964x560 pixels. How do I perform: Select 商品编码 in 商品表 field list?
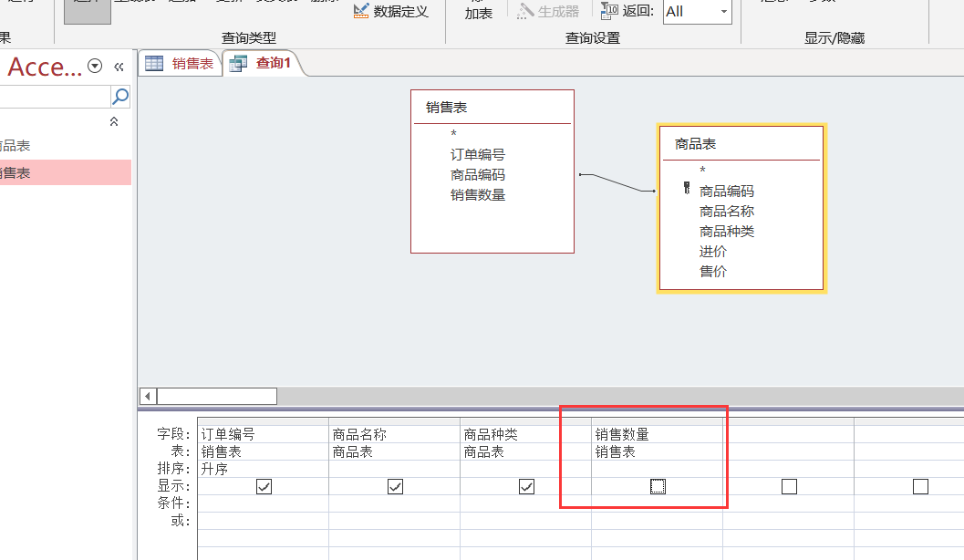(x=727, y=192)
